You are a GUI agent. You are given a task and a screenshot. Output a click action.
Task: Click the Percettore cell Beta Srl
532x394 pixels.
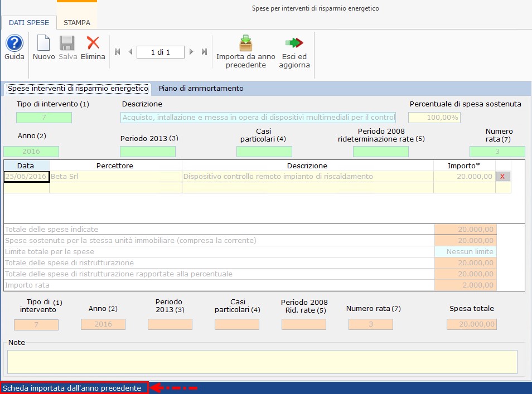coord(115,176)
